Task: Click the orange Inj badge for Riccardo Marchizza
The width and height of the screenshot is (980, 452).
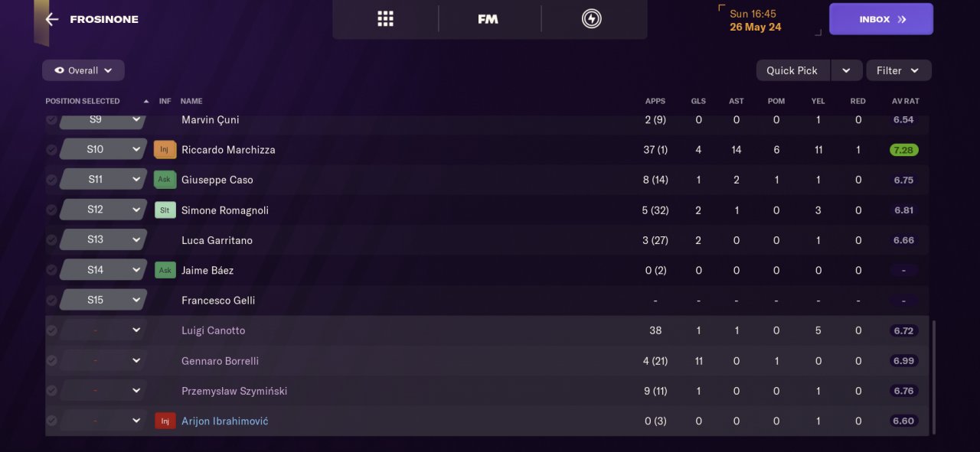Action: click(165, 150)
